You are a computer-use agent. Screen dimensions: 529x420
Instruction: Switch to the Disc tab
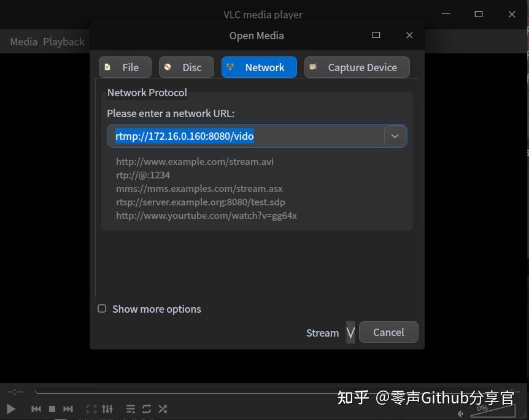pyautogui.click(x=186, y=67)
